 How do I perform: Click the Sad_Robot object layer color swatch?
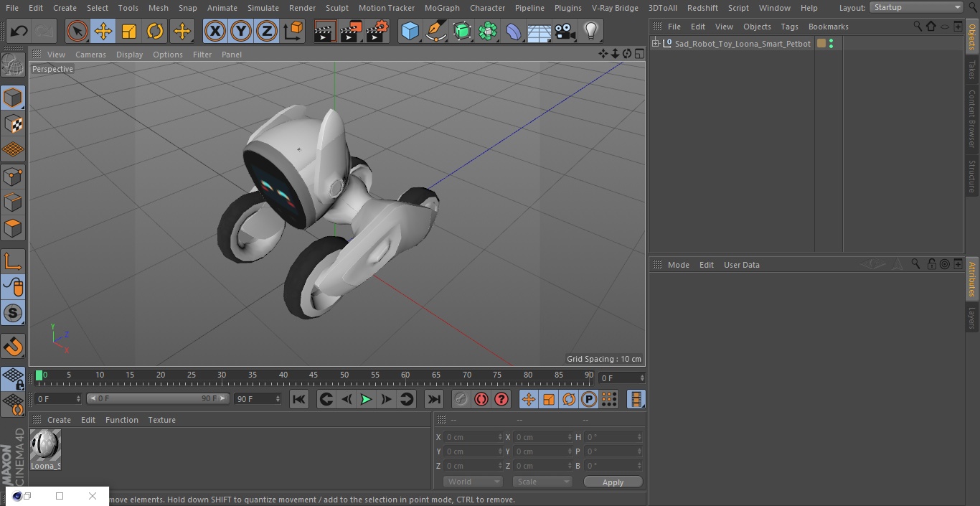click(x=821, y=44)
